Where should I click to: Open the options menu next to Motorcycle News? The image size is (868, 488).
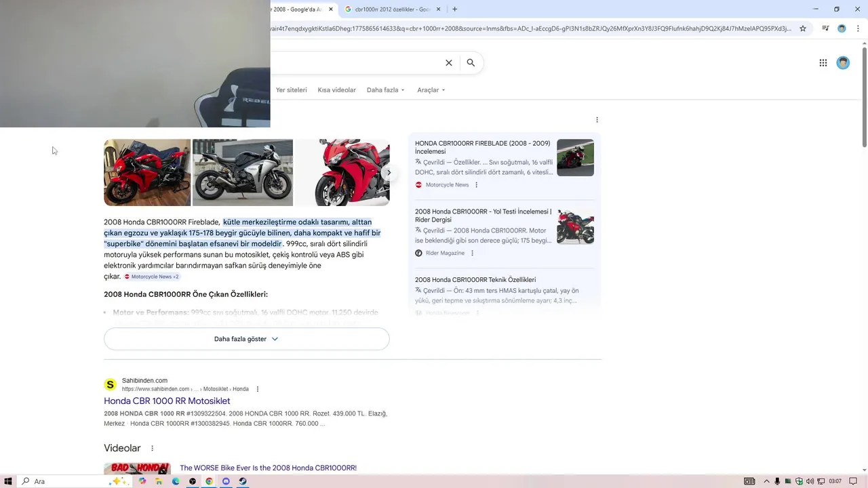pos(476,185)
